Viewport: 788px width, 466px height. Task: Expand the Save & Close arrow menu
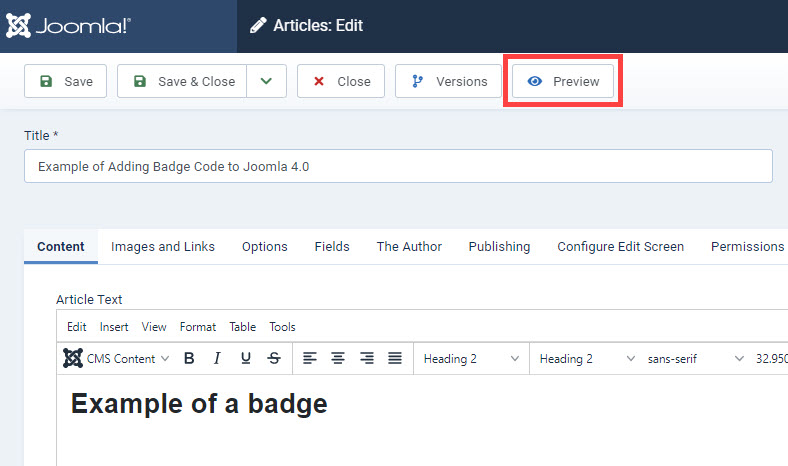tap(266, 82)
